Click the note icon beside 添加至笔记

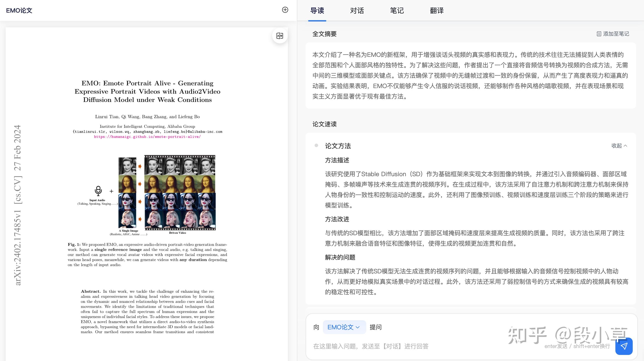click(599, 34)
